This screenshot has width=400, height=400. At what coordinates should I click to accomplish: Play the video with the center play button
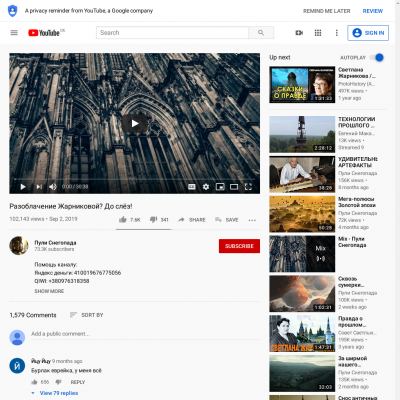pyautogui.click(x=135, y=124)
